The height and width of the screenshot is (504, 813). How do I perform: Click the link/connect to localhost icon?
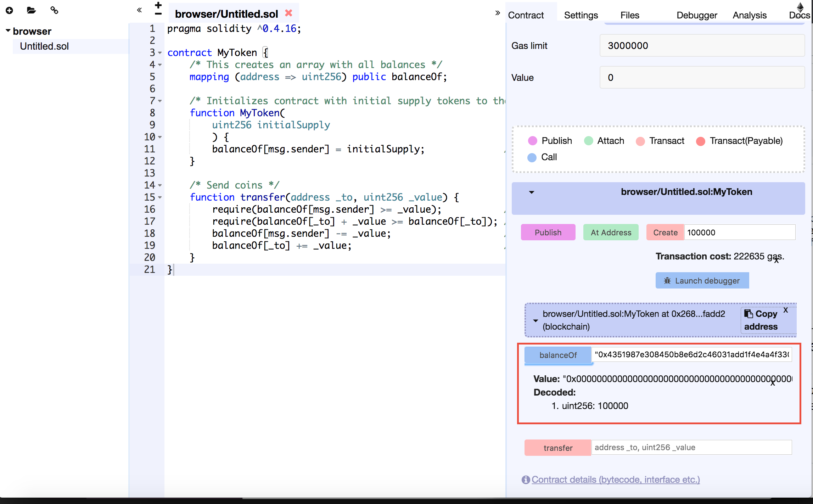point(54,10)
